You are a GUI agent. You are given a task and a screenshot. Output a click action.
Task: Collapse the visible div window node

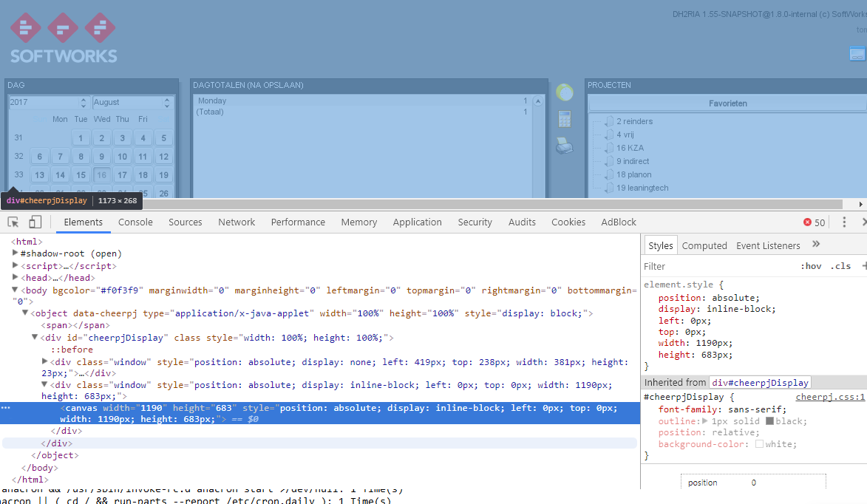44,384
